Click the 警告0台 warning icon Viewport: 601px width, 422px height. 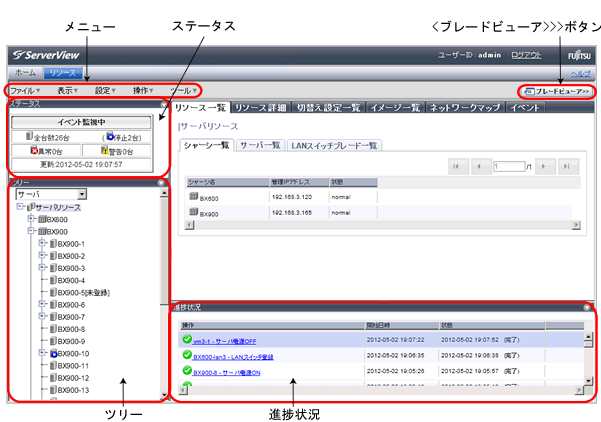(x=105, y=151)
